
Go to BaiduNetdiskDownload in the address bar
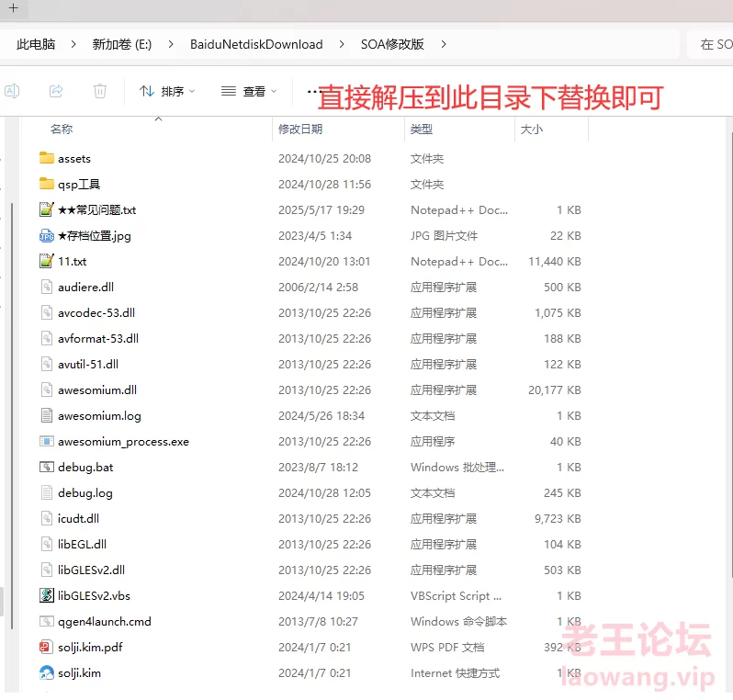point(256,44)
